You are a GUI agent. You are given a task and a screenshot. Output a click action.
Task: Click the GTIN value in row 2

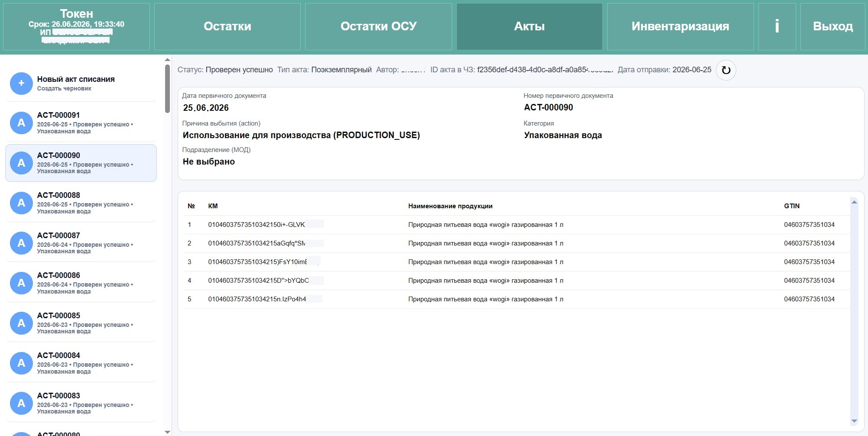click(809, 243)
